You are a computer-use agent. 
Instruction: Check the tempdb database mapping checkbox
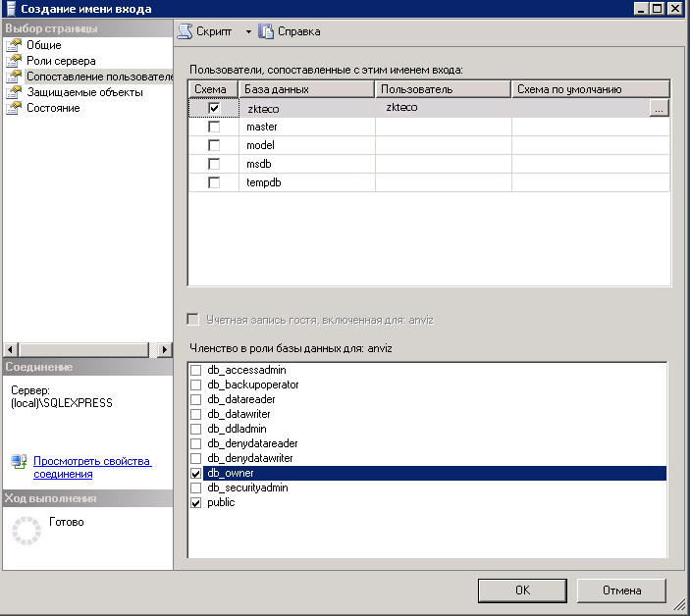pos(214,182)
